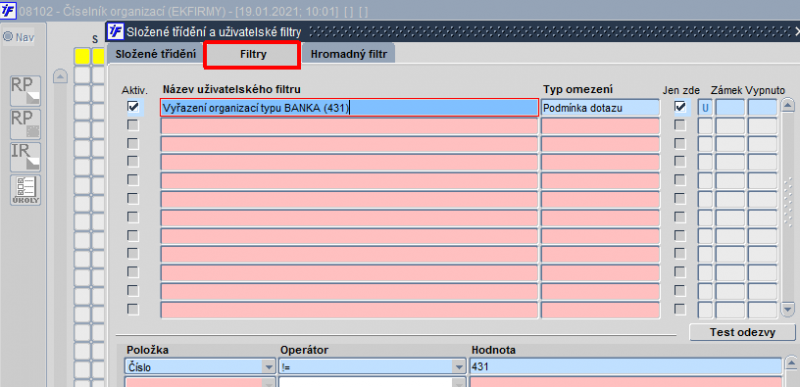Viewport: 800px width, 387px height.
Task: Click the scroll up arrow in the left background grid
Action: (60, 76)
